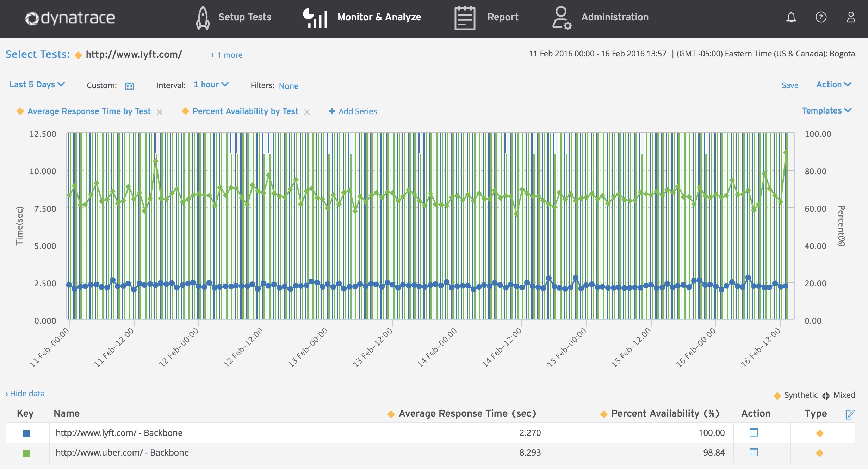Open the Report menu

(503, 17)
